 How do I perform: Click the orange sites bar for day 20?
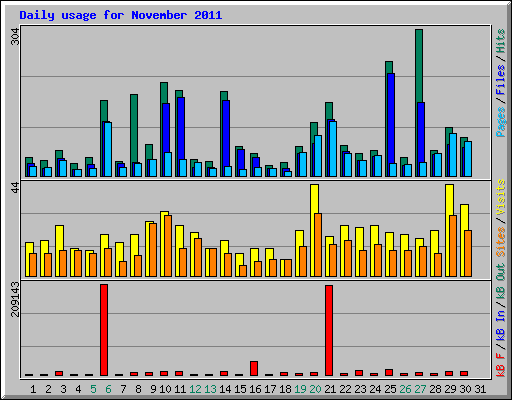click(x=318, y=245)
